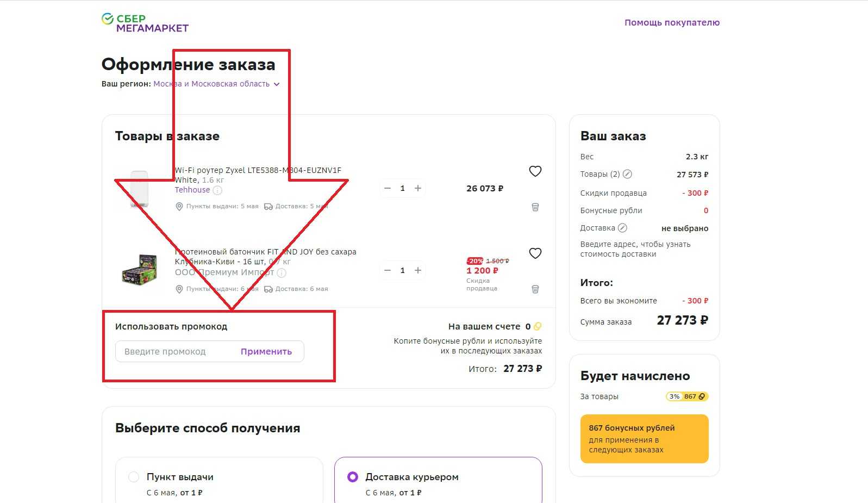Image resolution: width=868 pixels, height=503 pixels.
Task: Show info icon next to Tehhouse seller
Action: (x=217, y=190)
